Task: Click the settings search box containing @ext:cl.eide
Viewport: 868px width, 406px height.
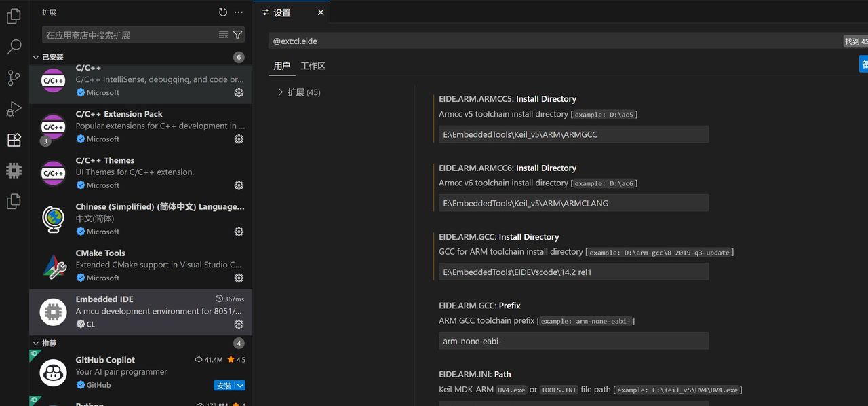Action: [475, 41]
